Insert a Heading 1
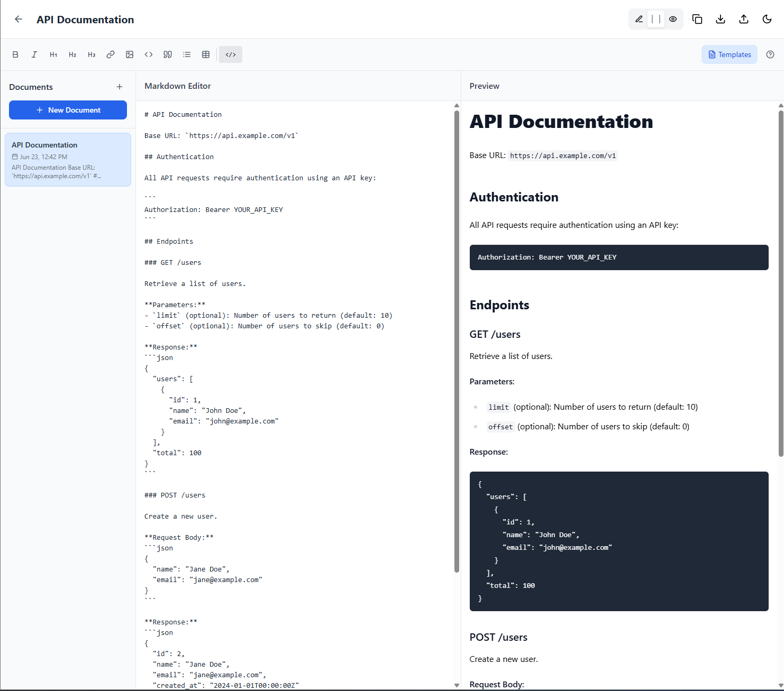Image resolution: width=784 pixels, height=691 pixels. click(53, 54)
